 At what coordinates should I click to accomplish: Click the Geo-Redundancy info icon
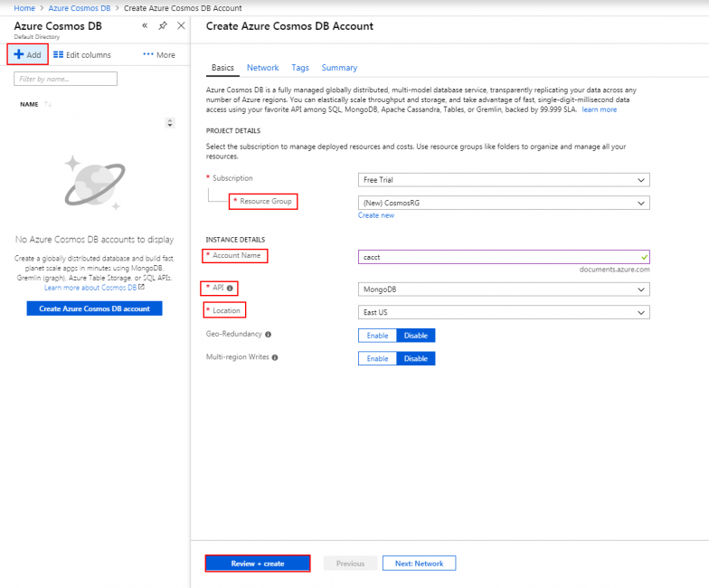[x=268, y=334]
